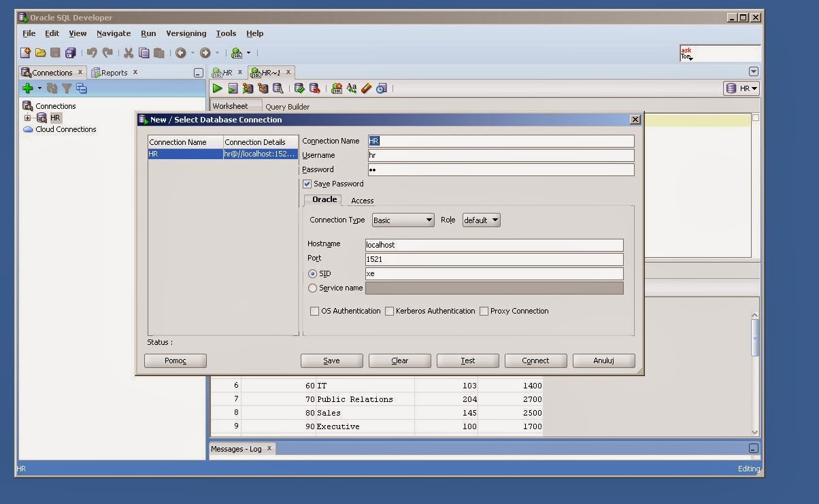Image resolution: width=819 pixels, height=504 pixels.
Task: Click the Cut scissors icon
Action: pos(129,53)
